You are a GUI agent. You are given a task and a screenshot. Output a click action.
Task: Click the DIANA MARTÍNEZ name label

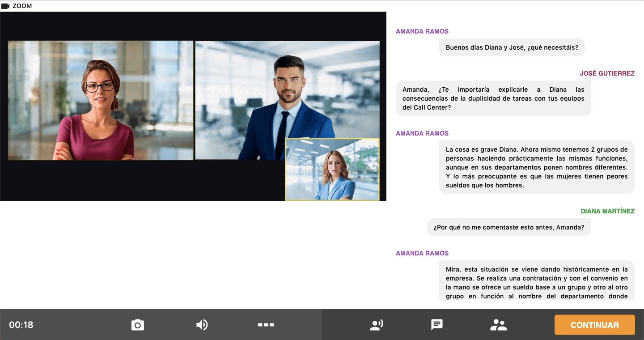click(x=607, y=211)
